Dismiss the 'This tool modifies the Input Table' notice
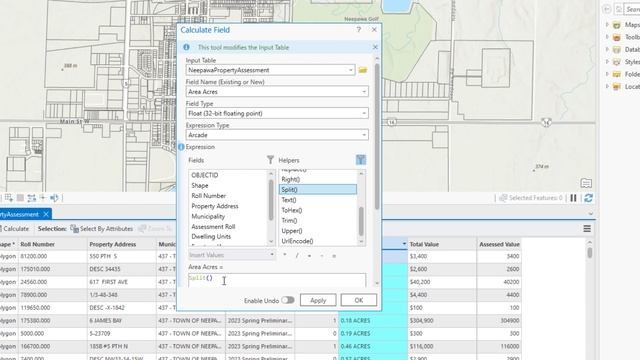Screen dimensions: 640x360 coord(375,47)
